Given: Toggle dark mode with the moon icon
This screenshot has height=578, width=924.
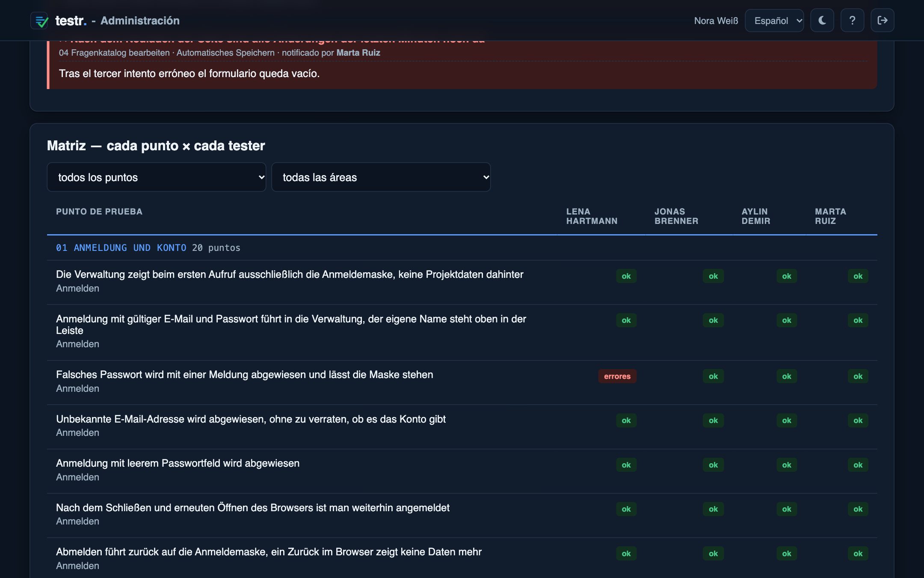Looking at the screenshot, I should coord(822,21).
